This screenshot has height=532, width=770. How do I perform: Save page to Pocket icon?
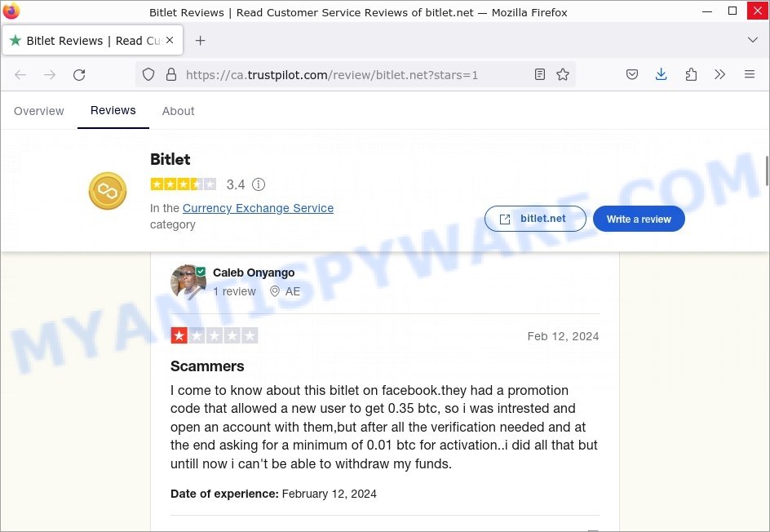tap(632, 75)
